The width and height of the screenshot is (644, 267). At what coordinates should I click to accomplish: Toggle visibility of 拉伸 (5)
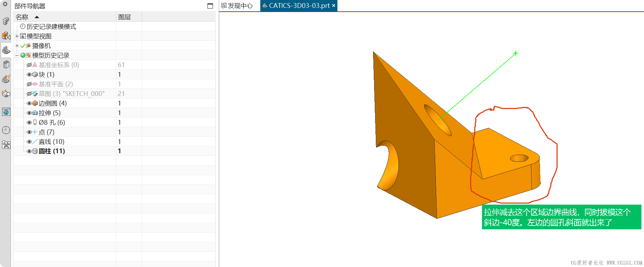[x=29, y=113]
